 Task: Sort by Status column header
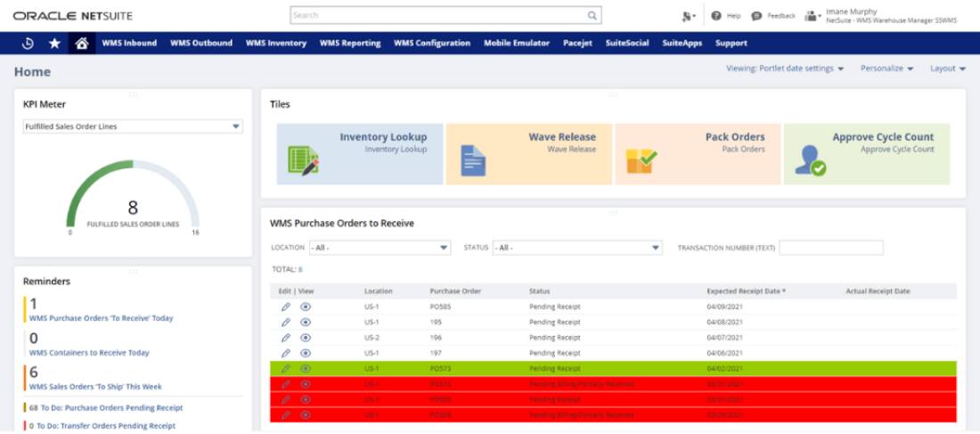[x=539, y=291]
